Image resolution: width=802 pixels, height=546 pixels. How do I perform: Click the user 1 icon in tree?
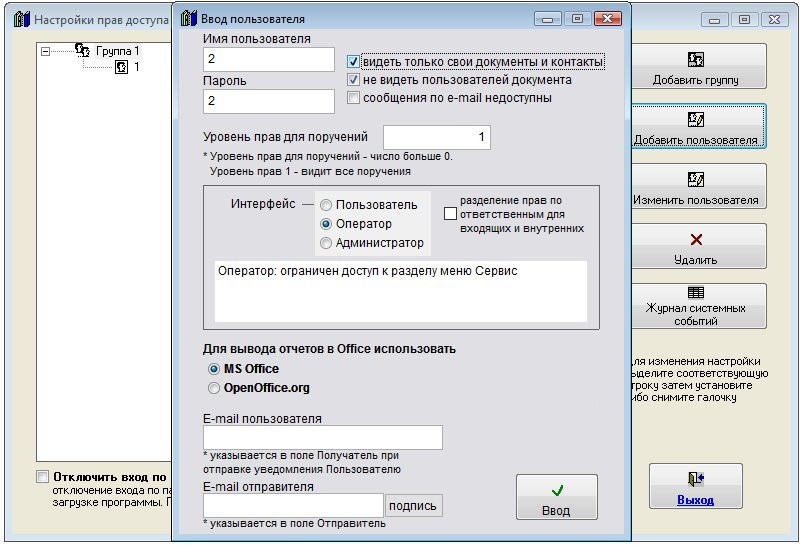click(x=121, y=67)
